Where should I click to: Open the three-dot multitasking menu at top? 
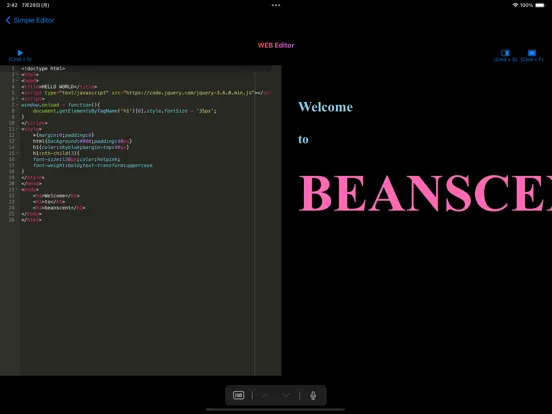pyautogui.click(x=276, y=5)
